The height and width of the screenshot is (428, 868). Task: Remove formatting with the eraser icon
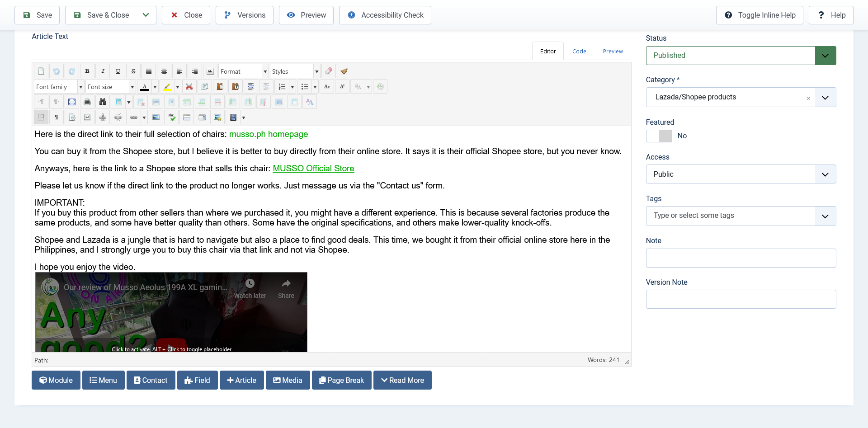(x=329, y=71)
